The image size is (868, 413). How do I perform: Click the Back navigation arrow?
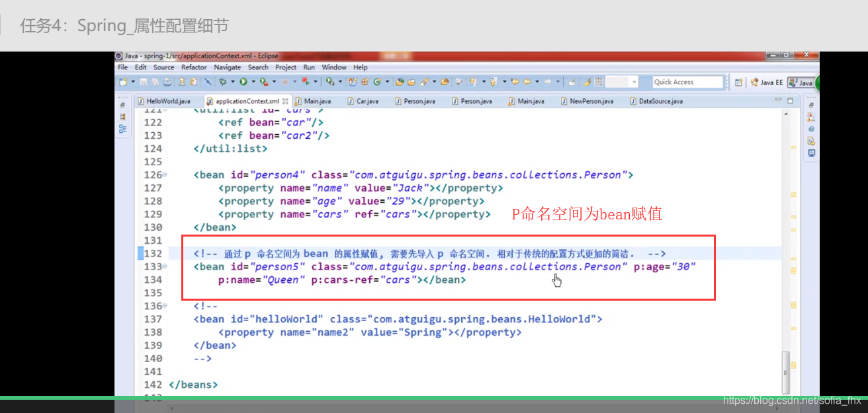527,82
